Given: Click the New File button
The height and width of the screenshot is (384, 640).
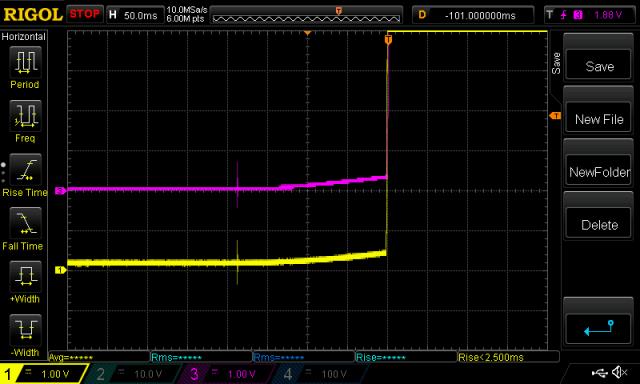Looking at the screenshot, I should pyautogui.click(x=599, y=118).
